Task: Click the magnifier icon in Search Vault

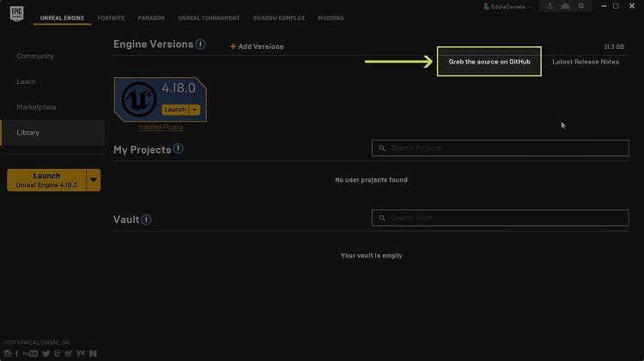Action: (382, 218)
